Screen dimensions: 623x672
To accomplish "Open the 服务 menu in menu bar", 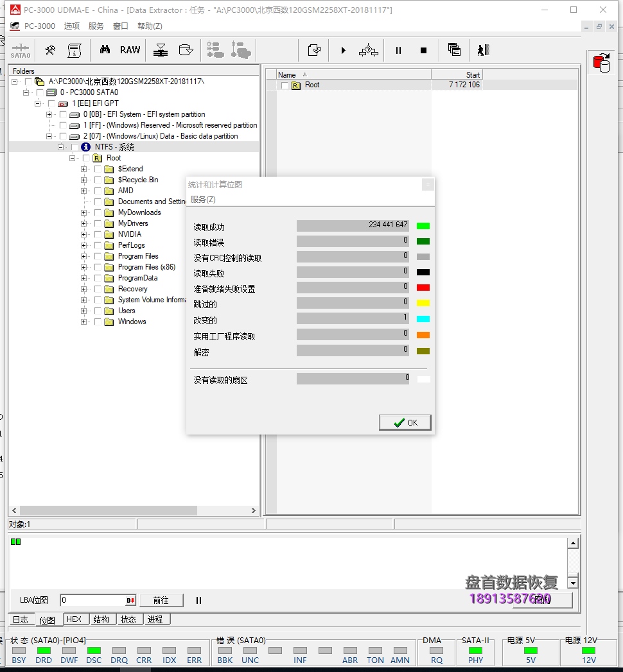I will point(96,26).
